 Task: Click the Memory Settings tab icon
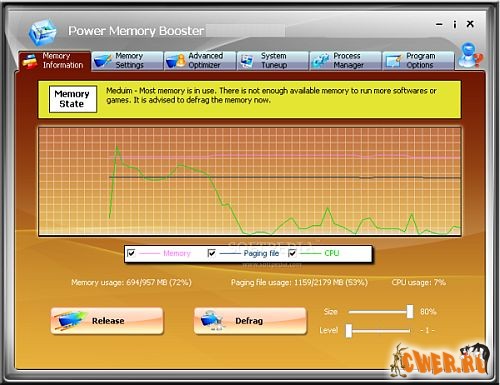click(x=103, y=61)
